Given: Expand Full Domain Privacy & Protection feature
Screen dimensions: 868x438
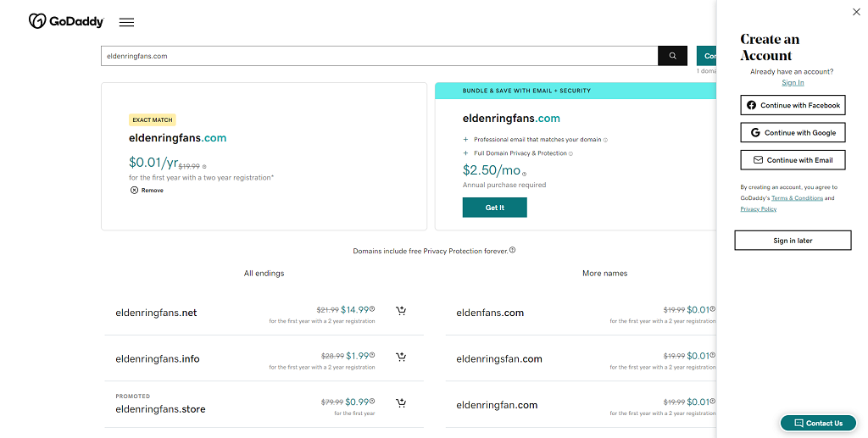Looking at the screenshot, I should click(x=465, y=153).
